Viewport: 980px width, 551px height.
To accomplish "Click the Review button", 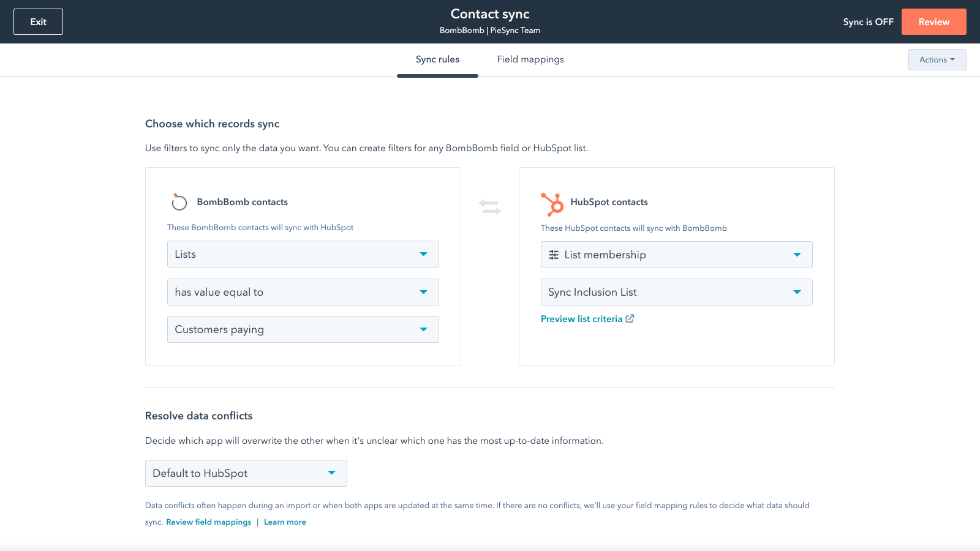I will click(933, 21).
